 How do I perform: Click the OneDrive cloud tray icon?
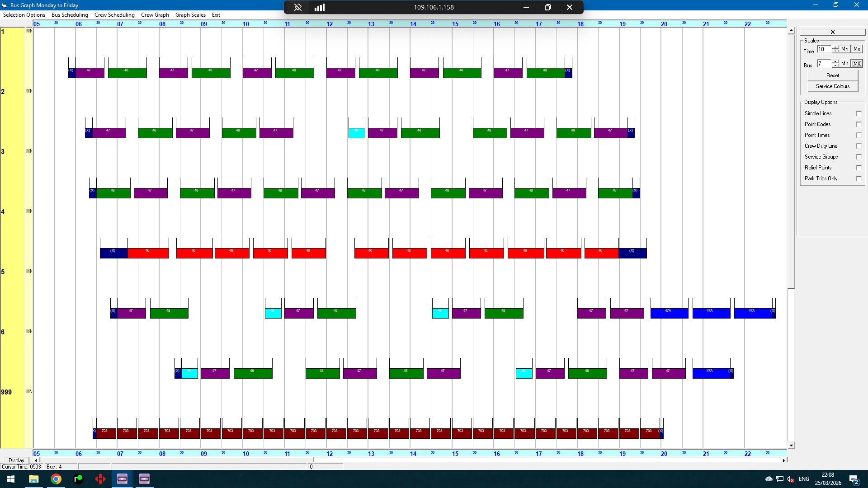click(769, 479)
